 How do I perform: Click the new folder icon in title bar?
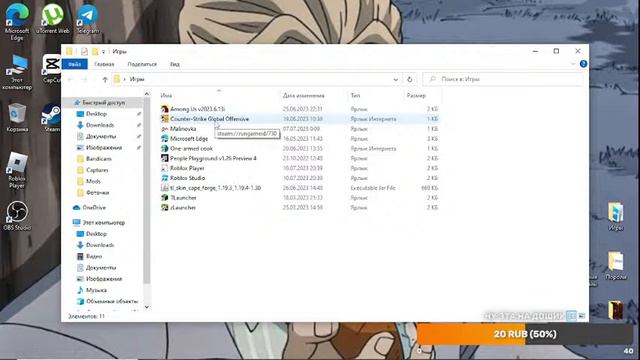pyautogui.click(x=95, y=51)
